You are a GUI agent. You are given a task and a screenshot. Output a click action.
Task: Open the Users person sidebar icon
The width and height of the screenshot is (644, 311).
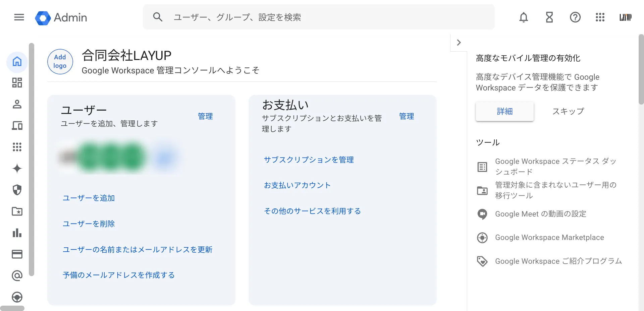17,104
